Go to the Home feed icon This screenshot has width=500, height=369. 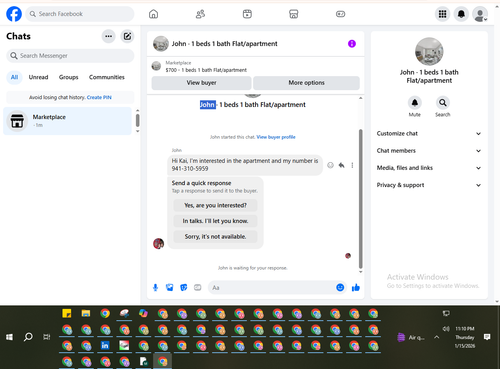click(153, 14)
